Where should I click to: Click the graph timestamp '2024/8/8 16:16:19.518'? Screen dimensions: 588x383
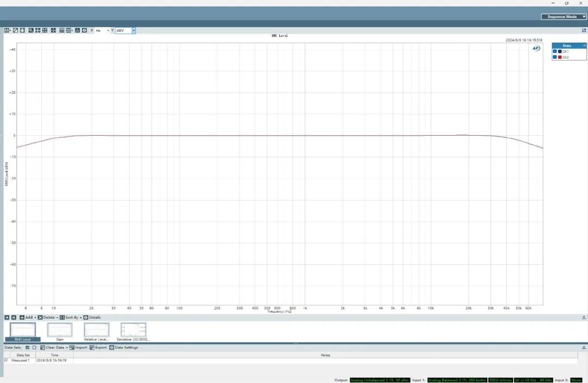[524, 40]
